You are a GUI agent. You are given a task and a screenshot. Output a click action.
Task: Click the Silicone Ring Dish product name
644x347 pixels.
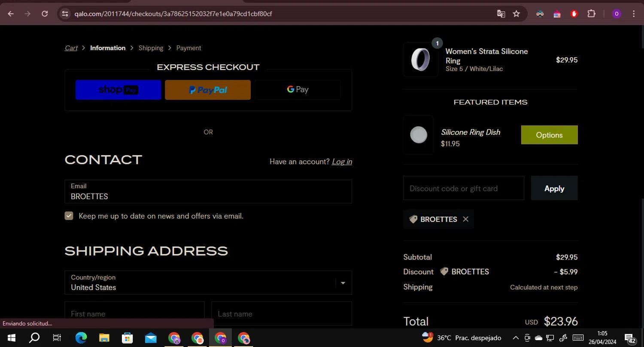(471, 132)
